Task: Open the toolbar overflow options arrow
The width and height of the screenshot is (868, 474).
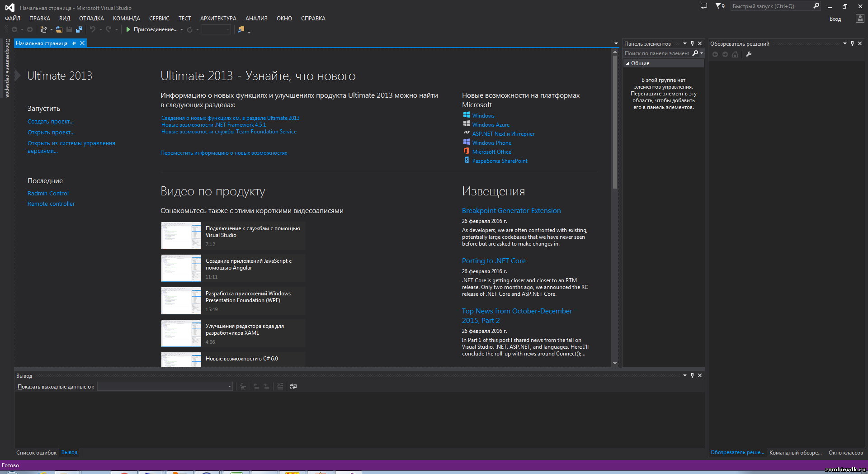Action: [249, 31]
